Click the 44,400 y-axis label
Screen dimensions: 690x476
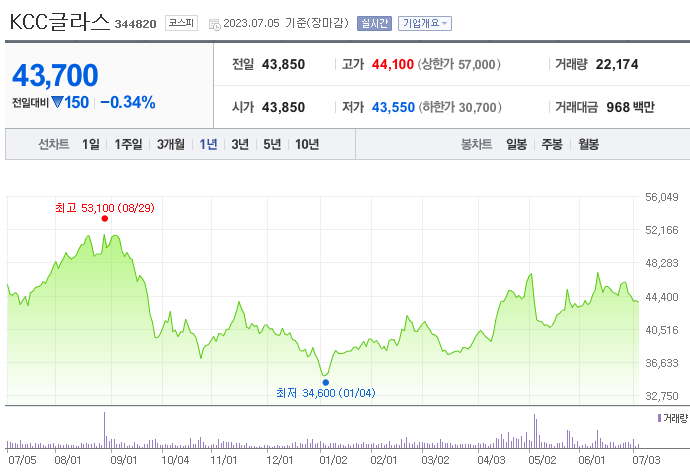click(x=661, y=297)
